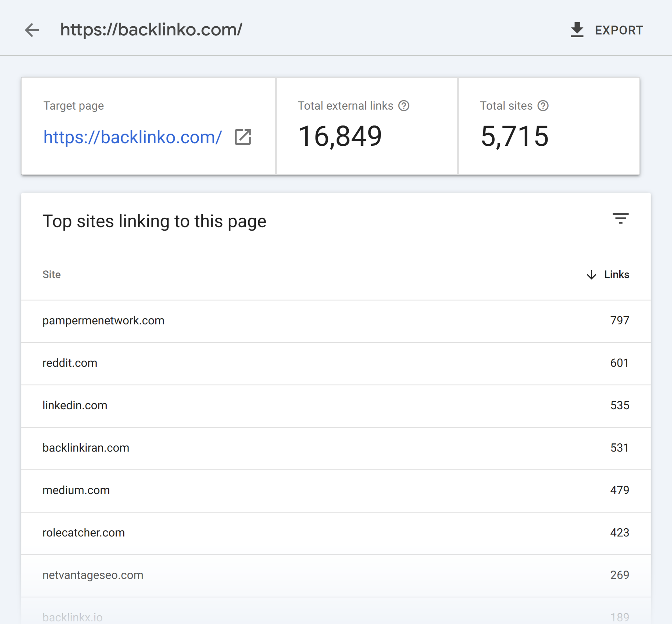Click the EXPORT button label
The width and height of the screenshot is (672, 624).
coord(619,30)
